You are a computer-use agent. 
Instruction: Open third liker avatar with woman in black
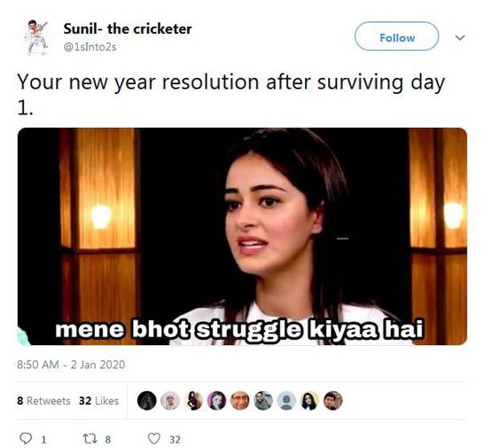pos(193,401)
